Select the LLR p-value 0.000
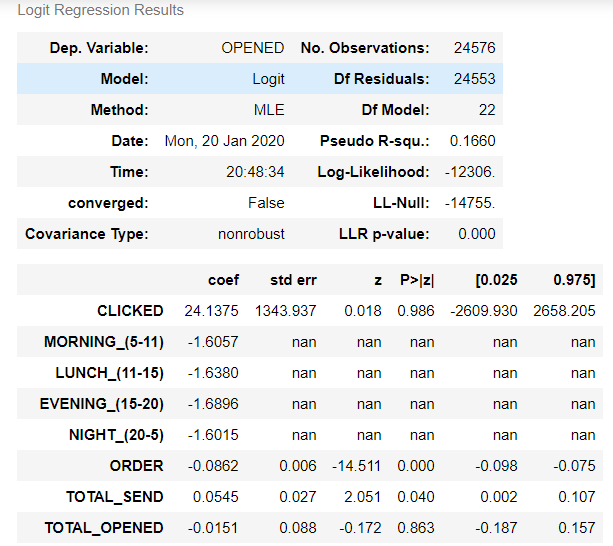 tap(477, 234)
